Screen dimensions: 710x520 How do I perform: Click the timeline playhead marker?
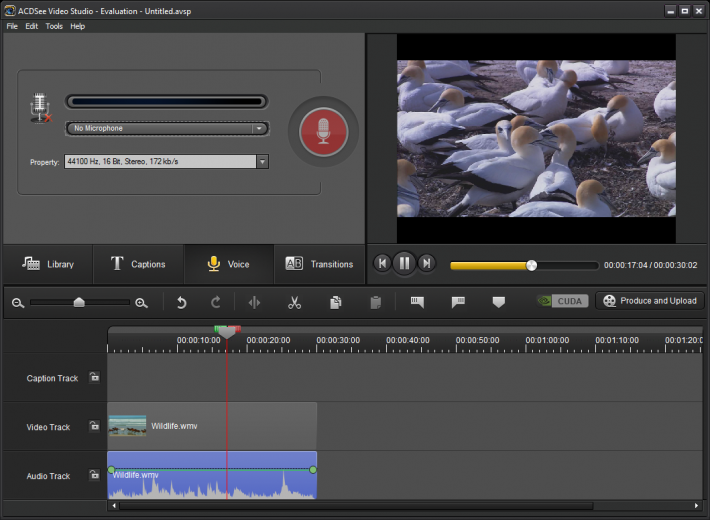pyautogui.click(x=227, y=333)
